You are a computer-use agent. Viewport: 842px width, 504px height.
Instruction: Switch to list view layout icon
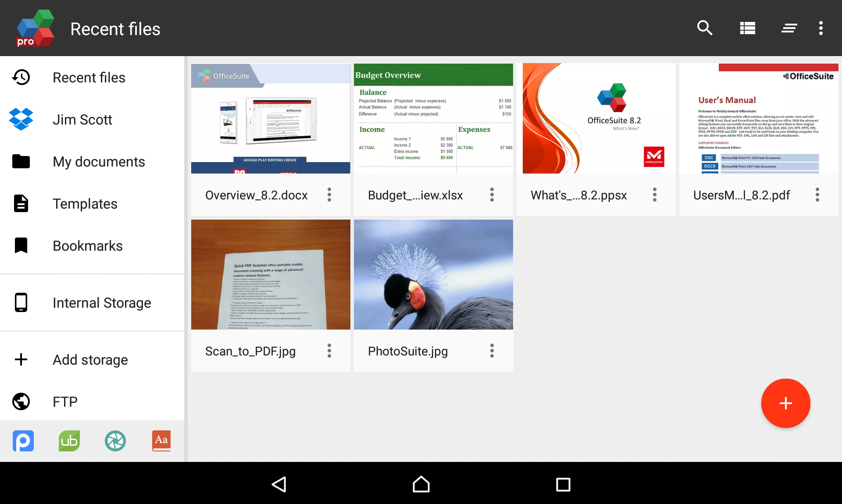747,28
